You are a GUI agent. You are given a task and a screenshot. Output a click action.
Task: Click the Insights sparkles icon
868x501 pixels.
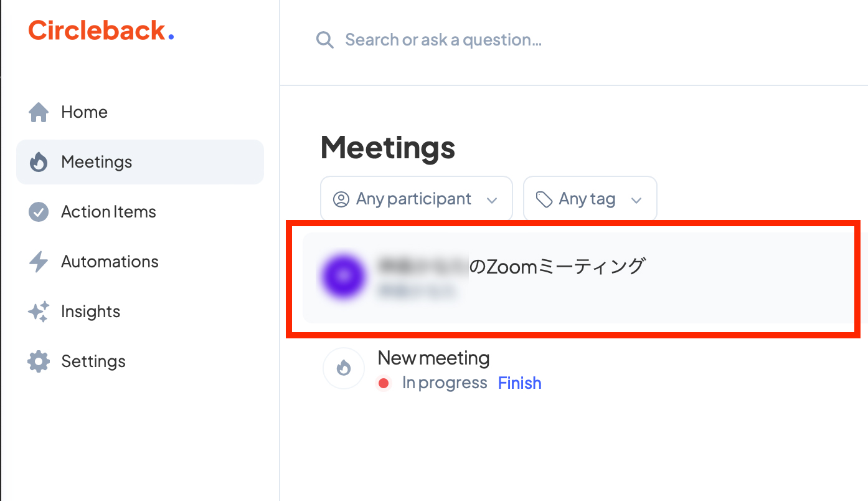click(x=39, y=312)
